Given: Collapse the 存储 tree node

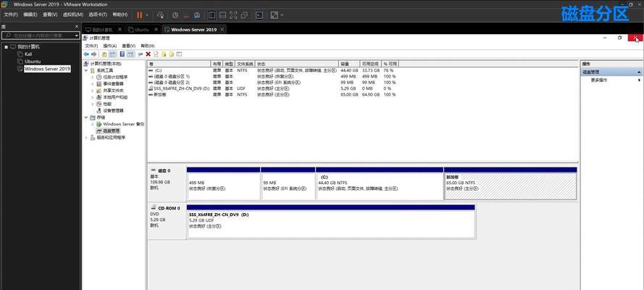Looking at the screenshot, I should 86,117.
